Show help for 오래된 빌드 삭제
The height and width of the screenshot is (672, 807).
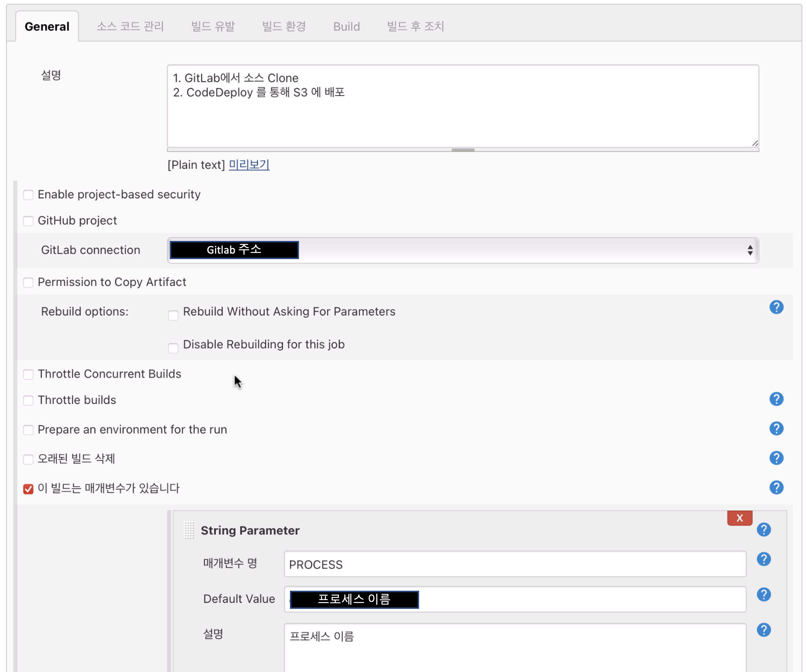click(x=776, y=458)
